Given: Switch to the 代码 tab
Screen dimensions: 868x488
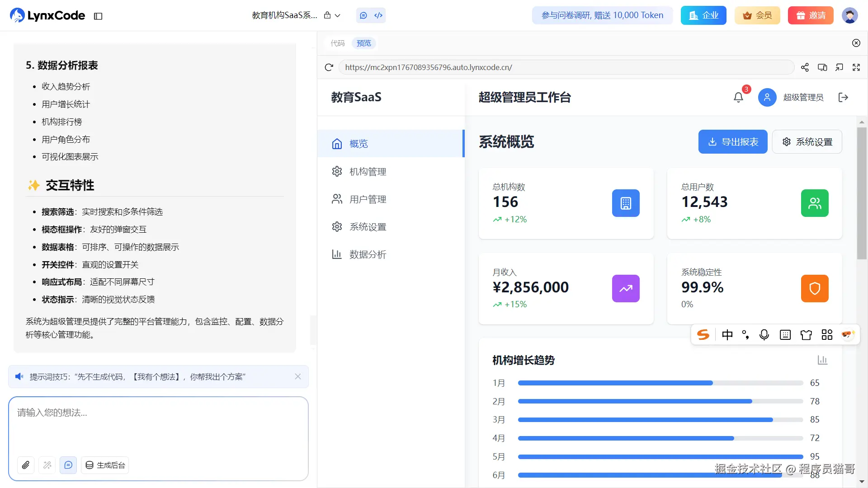Looking at the screenshot, I should coord(338,43).
